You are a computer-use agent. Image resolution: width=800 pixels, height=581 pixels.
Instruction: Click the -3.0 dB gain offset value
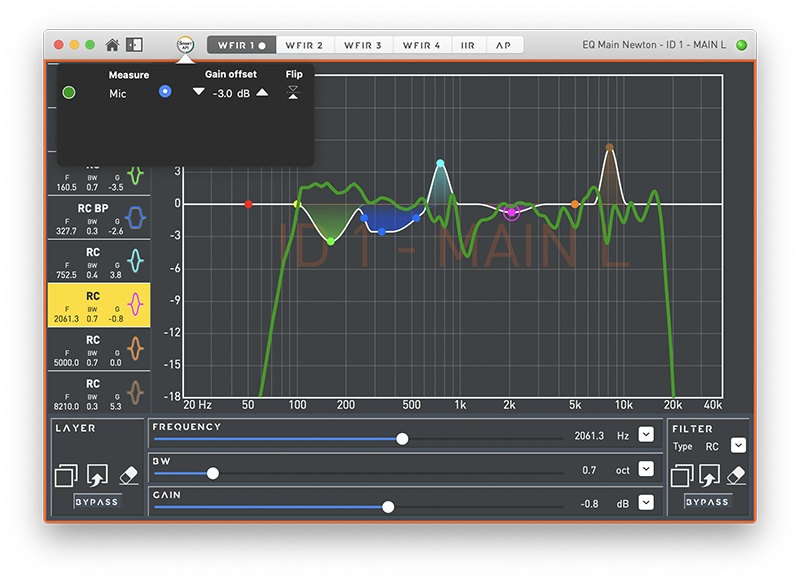coord(231,93)
